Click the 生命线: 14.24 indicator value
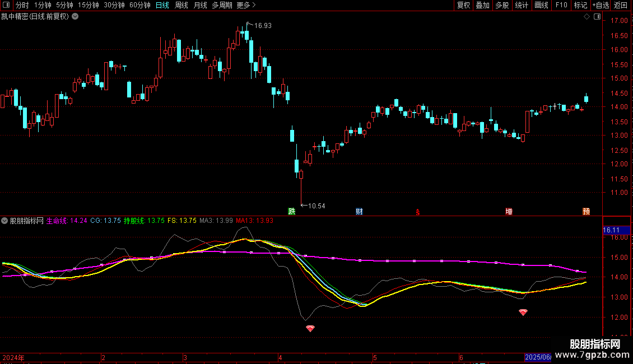Screen dimensions: 633x364 point(67,221)
